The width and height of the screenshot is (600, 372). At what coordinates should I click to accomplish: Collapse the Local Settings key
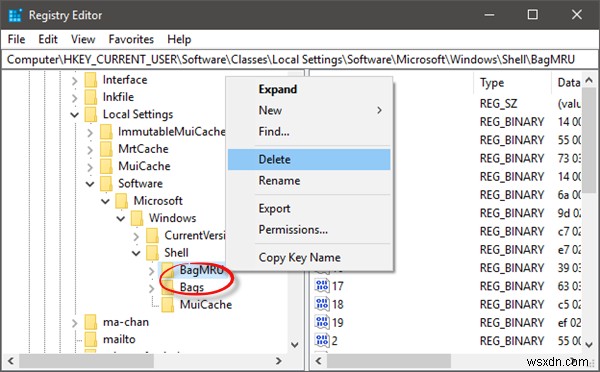pos(75,115)
